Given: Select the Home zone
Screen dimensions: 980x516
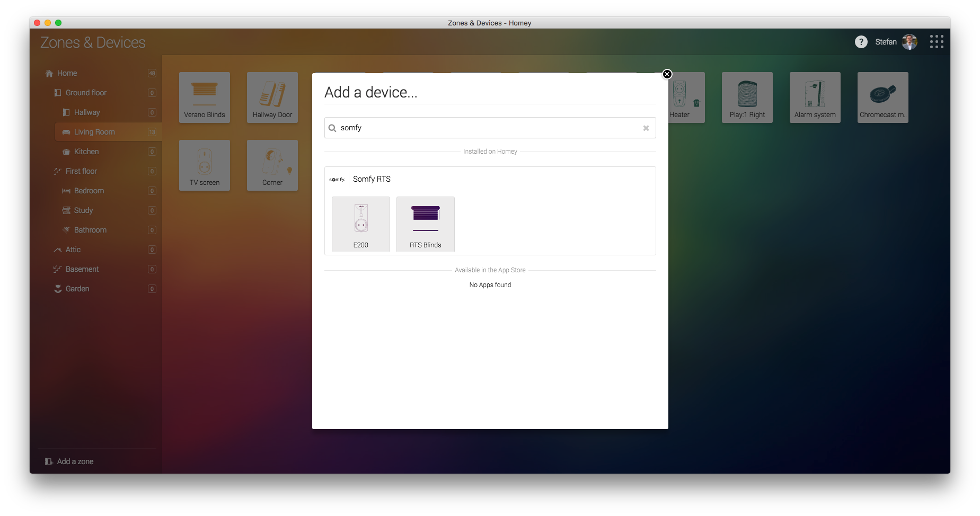Looking at the screenshot, I should [x=101, y=73].
